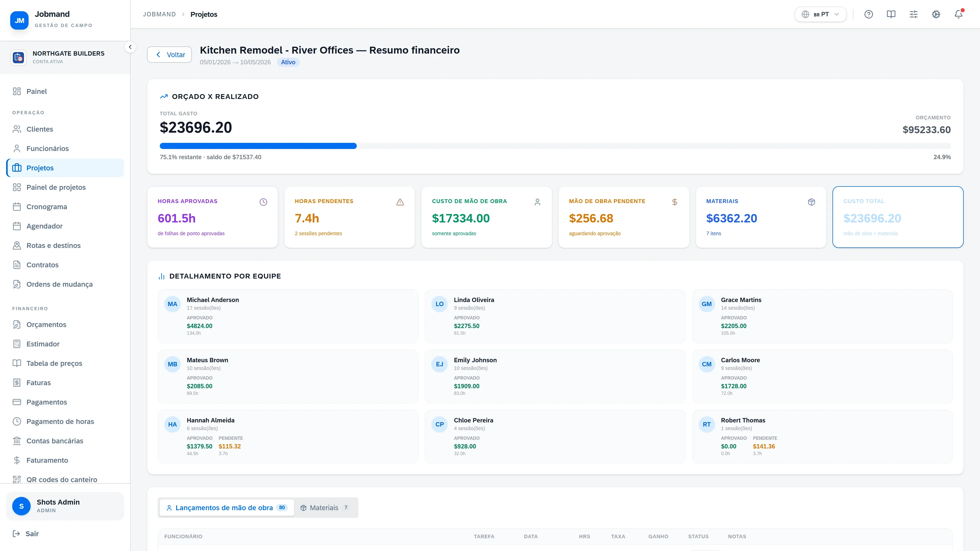Click the clock icon in Horas Aprovadas card
Screen dimensions: 980x551
tap(263, 202)
